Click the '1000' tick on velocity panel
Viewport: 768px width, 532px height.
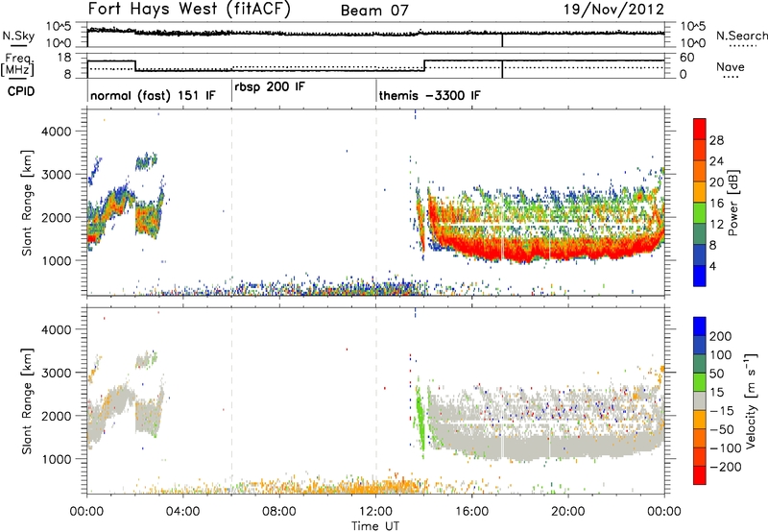(56, 459)
